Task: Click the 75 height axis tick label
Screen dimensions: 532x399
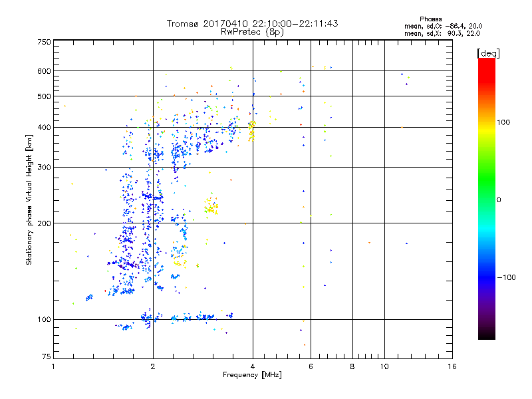Action: click(47, 356)
